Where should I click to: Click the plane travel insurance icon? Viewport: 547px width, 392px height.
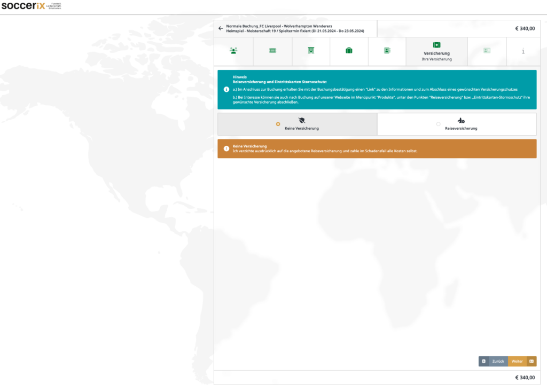tap(461, 120)
